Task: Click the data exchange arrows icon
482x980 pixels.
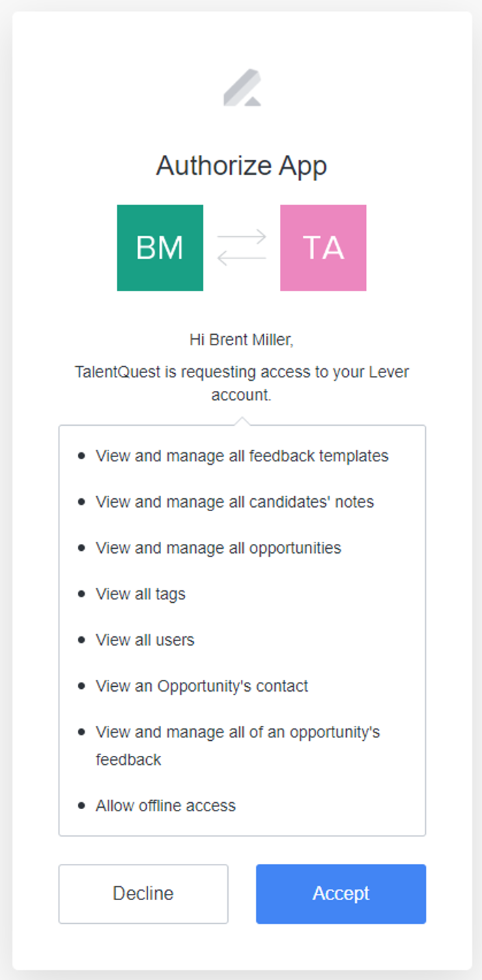Action: coord(242,247)
